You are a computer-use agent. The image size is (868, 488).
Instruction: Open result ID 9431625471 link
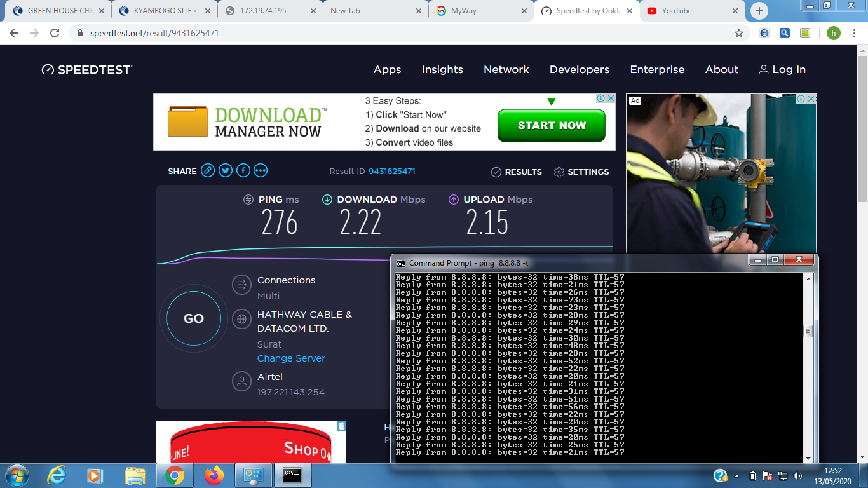pyautogui.click(x=391, y=172)
